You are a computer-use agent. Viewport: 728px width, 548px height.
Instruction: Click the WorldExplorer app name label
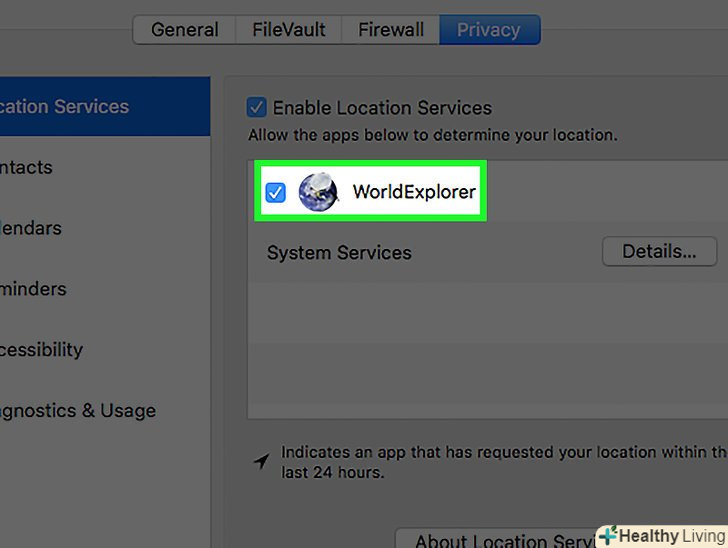point(414,192)
